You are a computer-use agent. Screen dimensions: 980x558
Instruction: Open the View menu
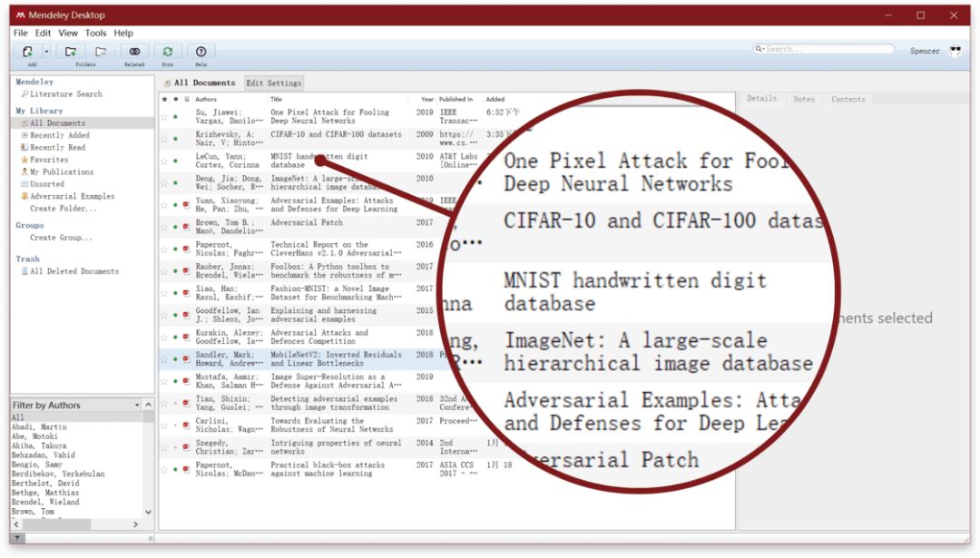(x=68, y=34)
